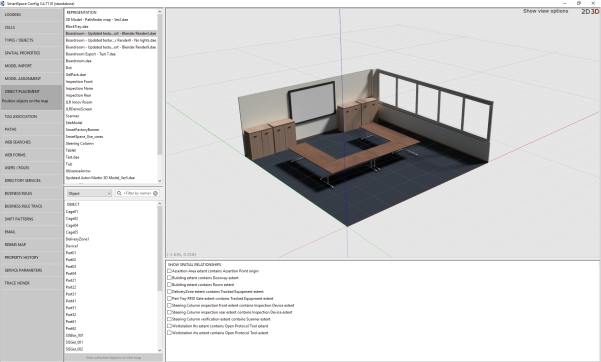Enable Building extent contains Doorway extent
The image size is (601, 362).
tap(169, 278)
